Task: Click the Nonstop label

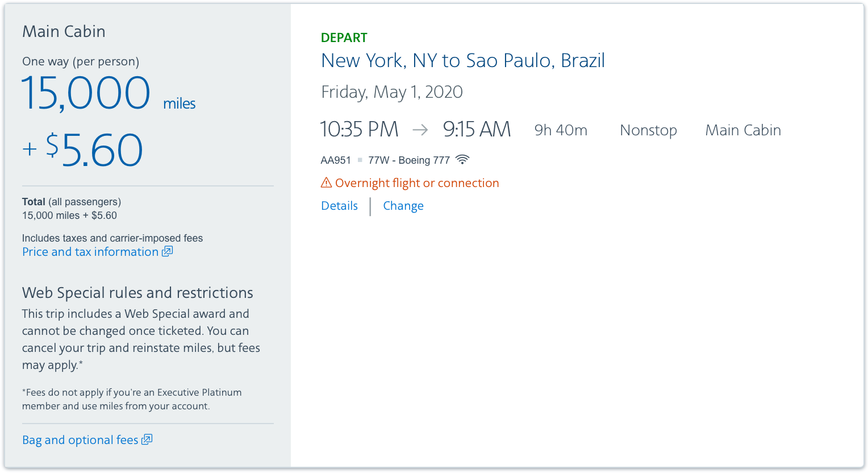Action: [648, 130]
